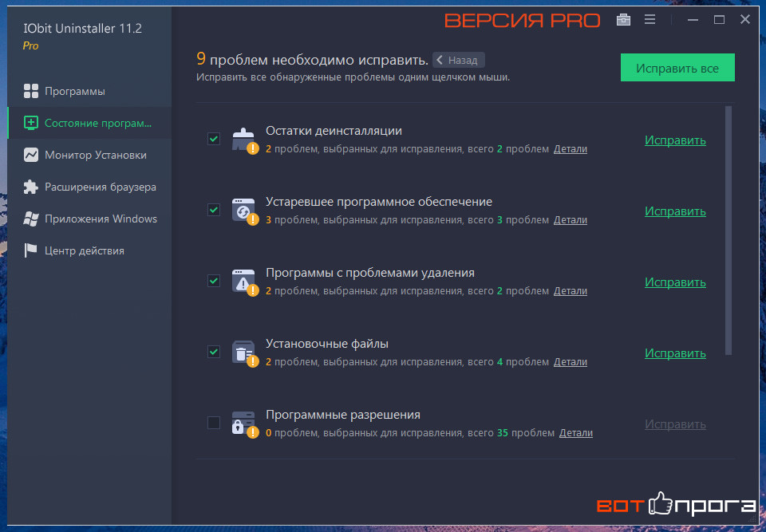Close the IObit Uninstaller window
766x532 pixels.
[x=745, y=19]
